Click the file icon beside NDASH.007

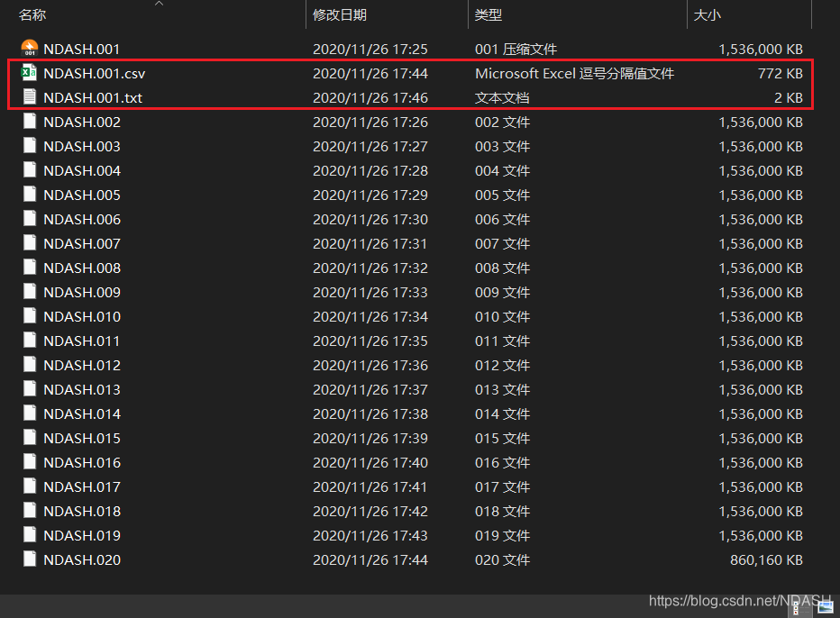tap(30, 243)
